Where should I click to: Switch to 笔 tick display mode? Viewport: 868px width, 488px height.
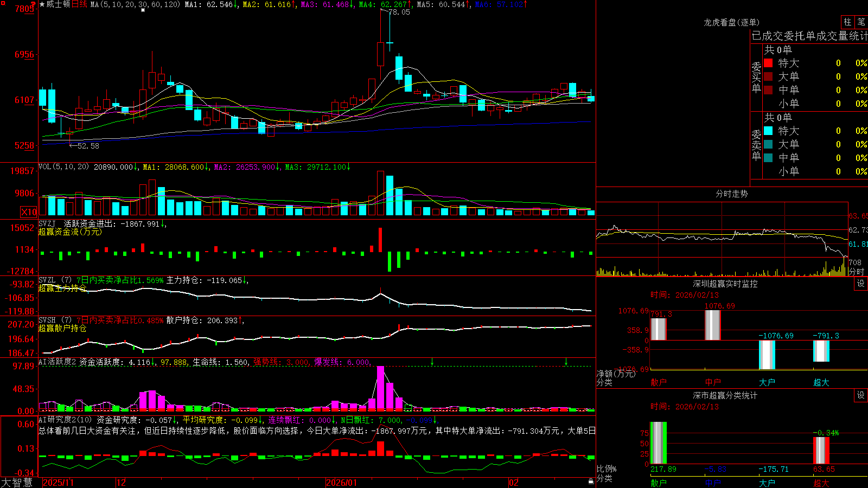[x=861, y=22]
